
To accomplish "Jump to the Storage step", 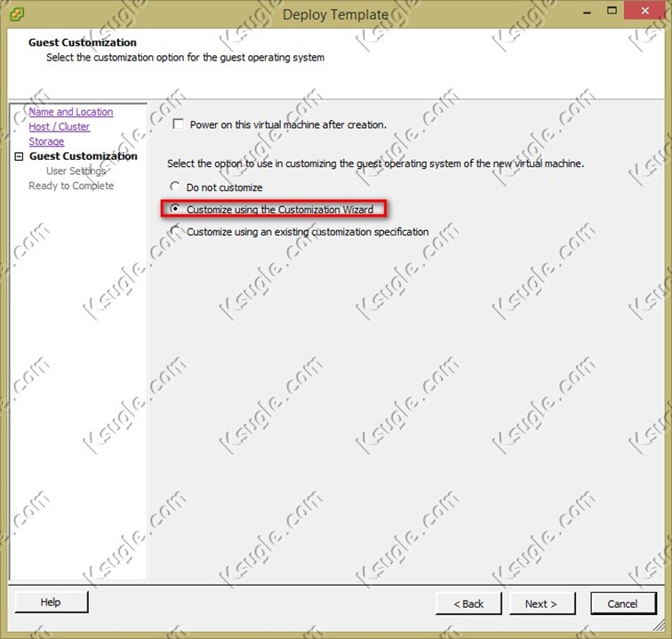I will [x=46, y=141].
